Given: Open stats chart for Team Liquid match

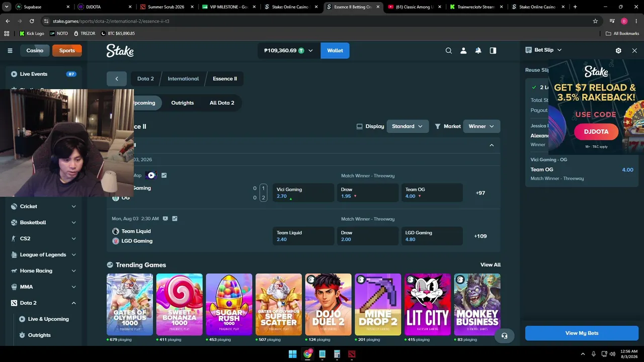Looking at the screenshot, I should click(175, 219).
